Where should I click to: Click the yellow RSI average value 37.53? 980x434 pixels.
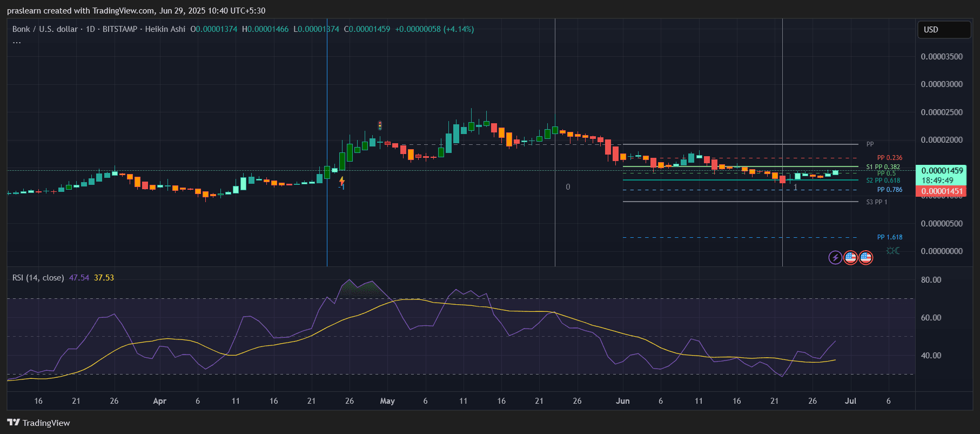click(x=104, y=278)
